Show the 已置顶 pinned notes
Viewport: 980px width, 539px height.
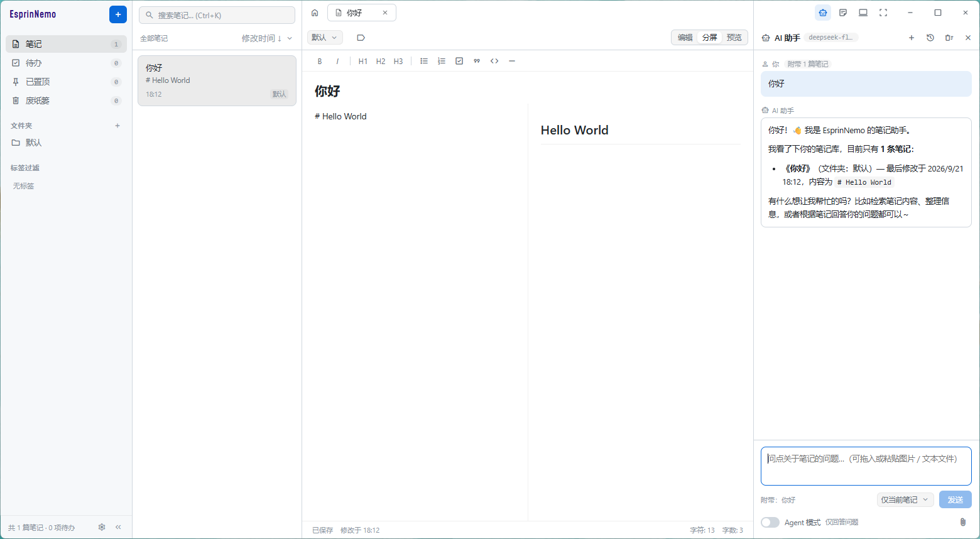66,82
